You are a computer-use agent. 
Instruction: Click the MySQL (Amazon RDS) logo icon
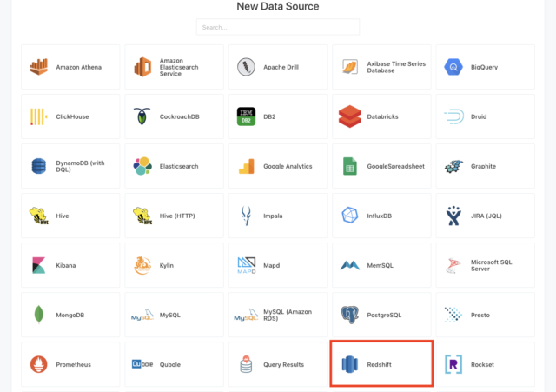[x=246, y=315]
